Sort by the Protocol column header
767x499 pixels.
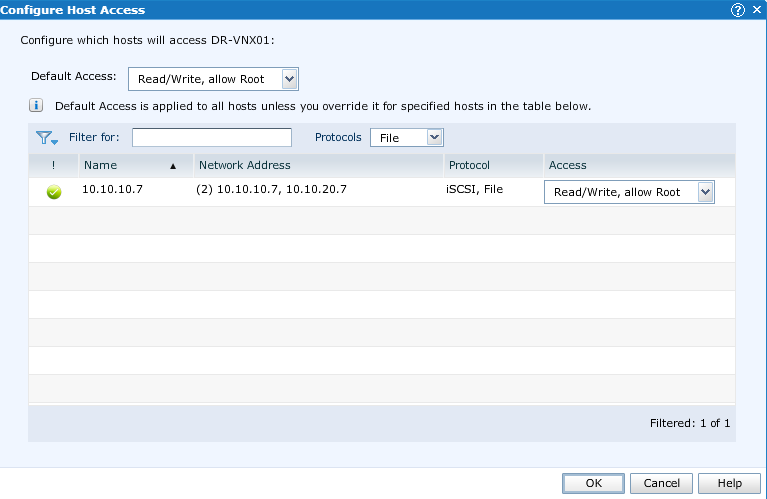(469, 165)
